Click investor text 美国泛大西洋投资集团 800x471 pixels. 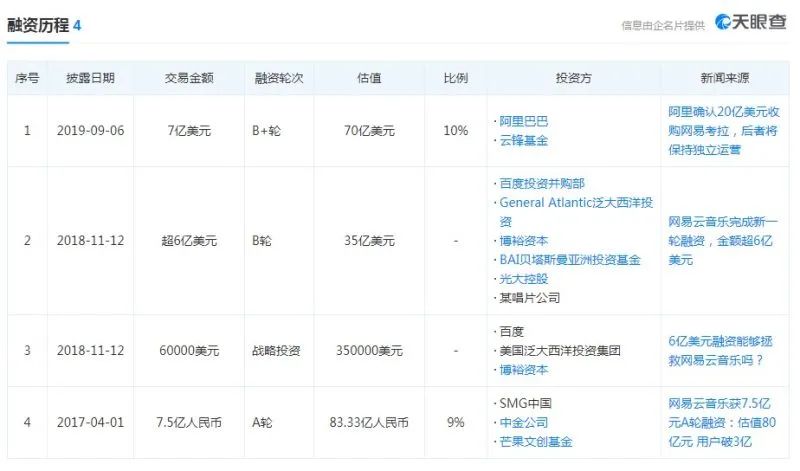point(560,351)
